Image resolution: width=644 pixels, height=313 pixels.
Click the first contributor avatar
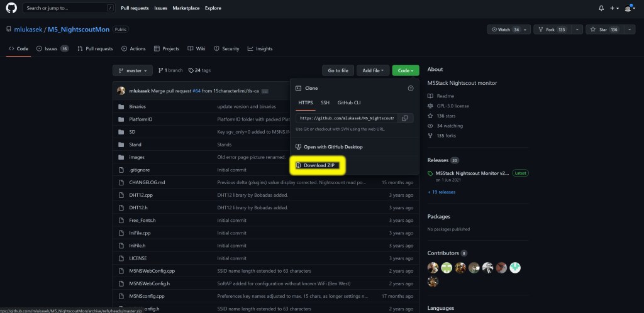tap(433, 268)
